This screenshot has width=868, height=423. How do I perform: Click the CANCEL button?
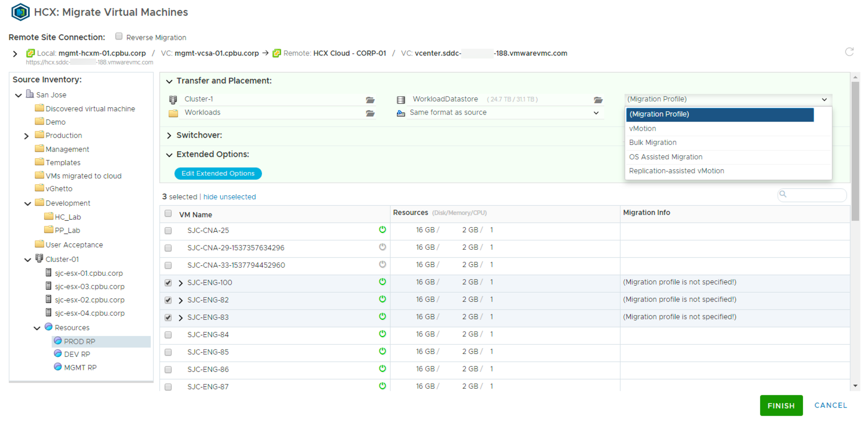click(x=831, y=406)
